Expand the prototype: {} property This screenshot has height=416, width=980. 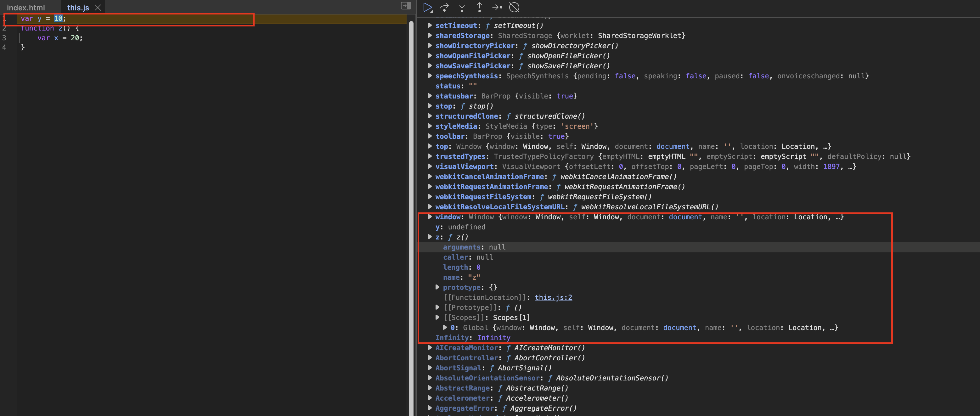(x=437, y=288)
